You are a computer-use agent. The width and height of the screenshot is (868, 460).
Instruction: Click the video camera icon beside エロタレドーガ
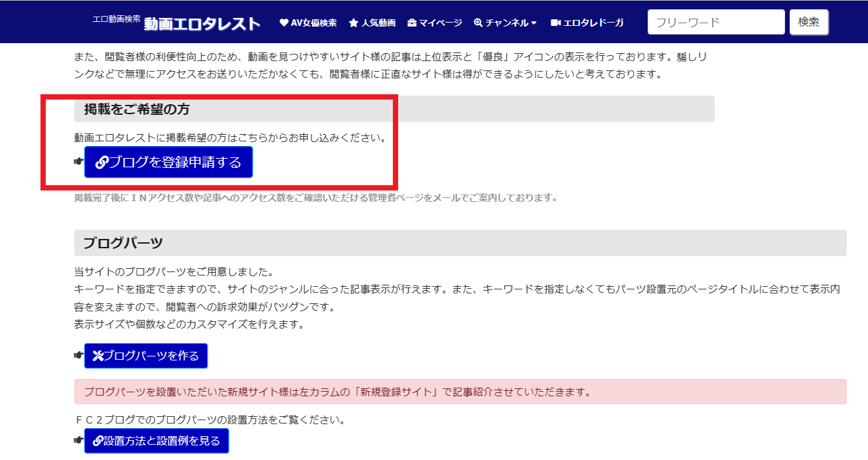555,23
